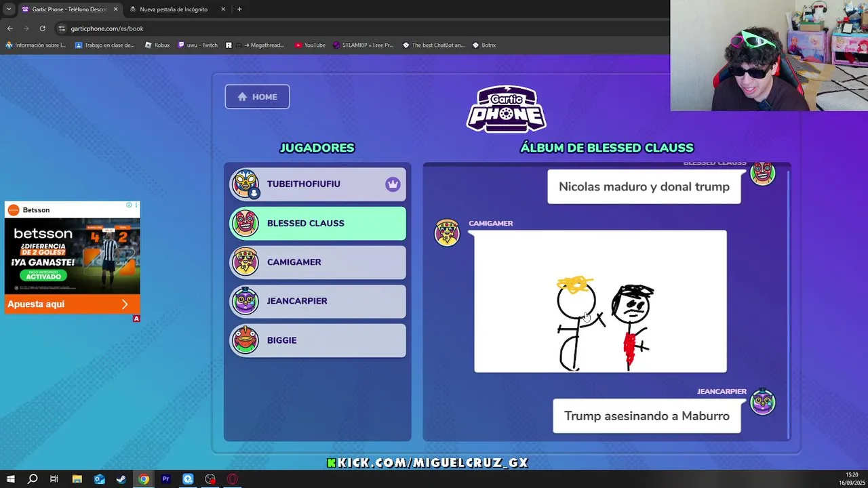Select the BLESSED CLAUSS player row
Viewport: 868px width, 488px height.
pyautogui.click(x=318, y=223)
